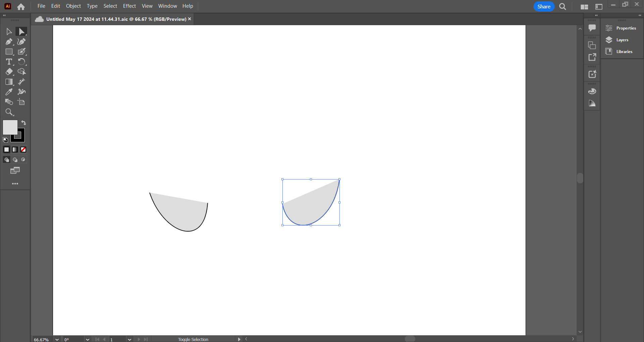
Task: Enable Draw Normal mode
Action: (7, 160)
